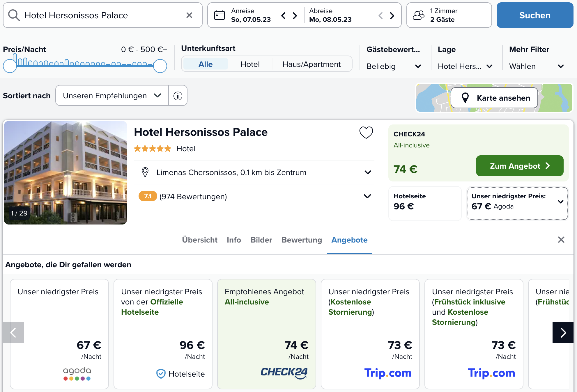Click the search magnifier icon

point(14,15)
